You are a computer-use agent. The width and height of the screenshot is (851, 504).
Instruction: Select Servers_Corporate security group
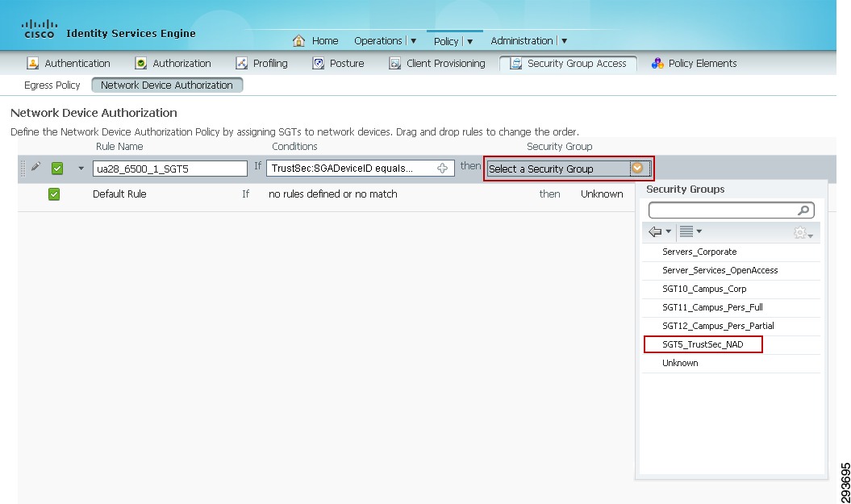[x=731, y=252]
